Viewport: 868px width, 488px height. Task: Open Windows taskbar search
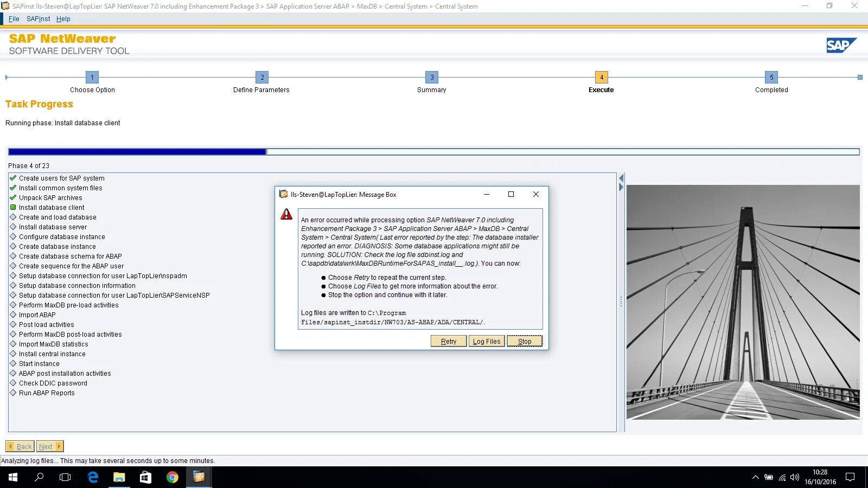39,477
